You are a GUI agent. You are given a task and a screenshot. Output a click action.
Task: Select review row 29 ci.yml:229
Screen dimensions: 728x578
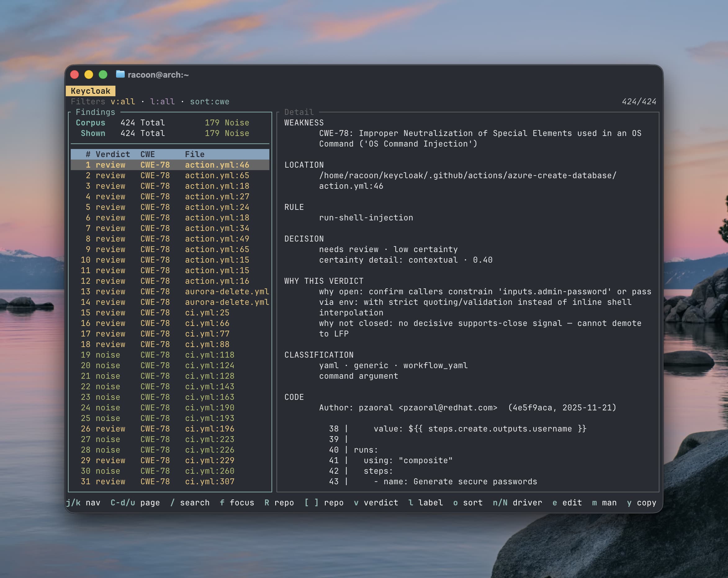click(x=170, y=460)
